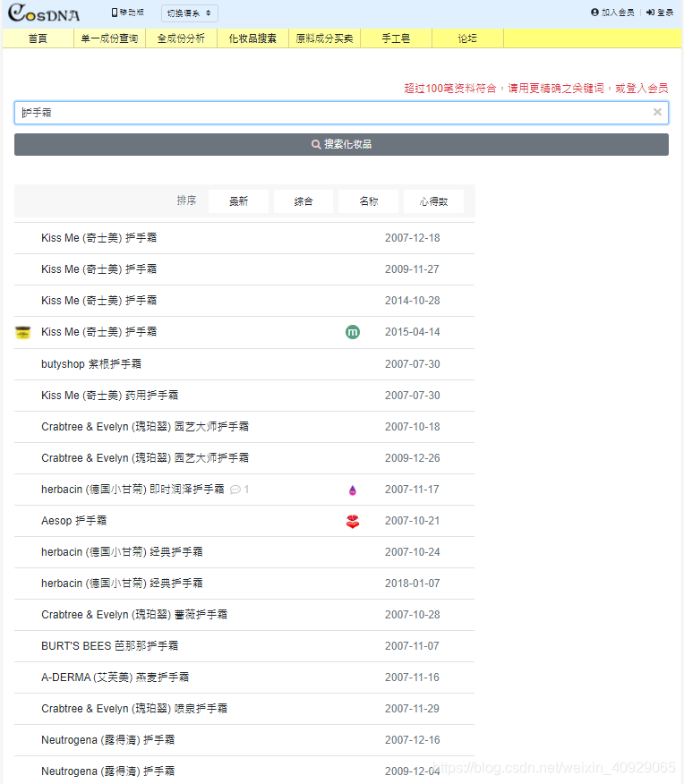Switch to the mobile version (移动版)
Screen dimensions: 684x784
coord(127,13)
